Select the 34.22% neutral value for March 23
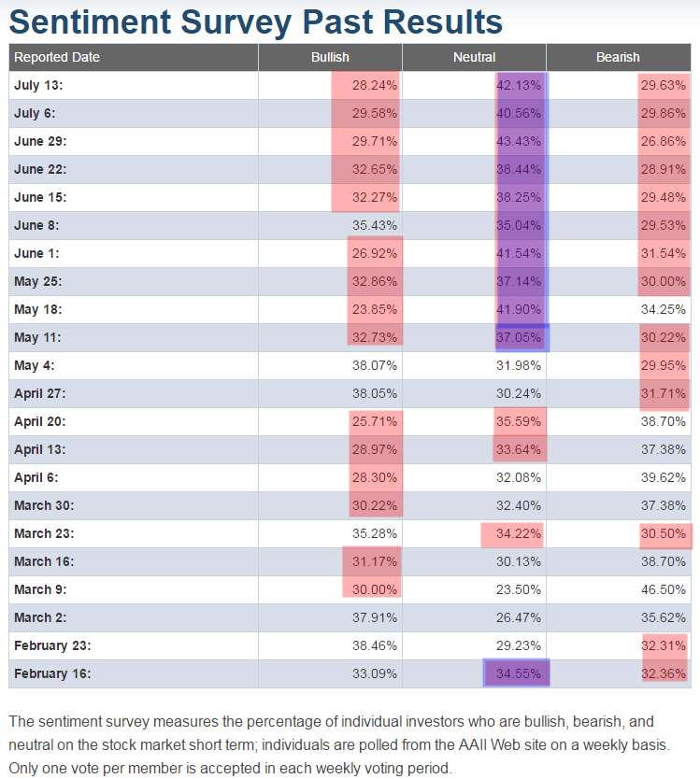The width and height of the screenshot is (700, 779). [519, 533]
